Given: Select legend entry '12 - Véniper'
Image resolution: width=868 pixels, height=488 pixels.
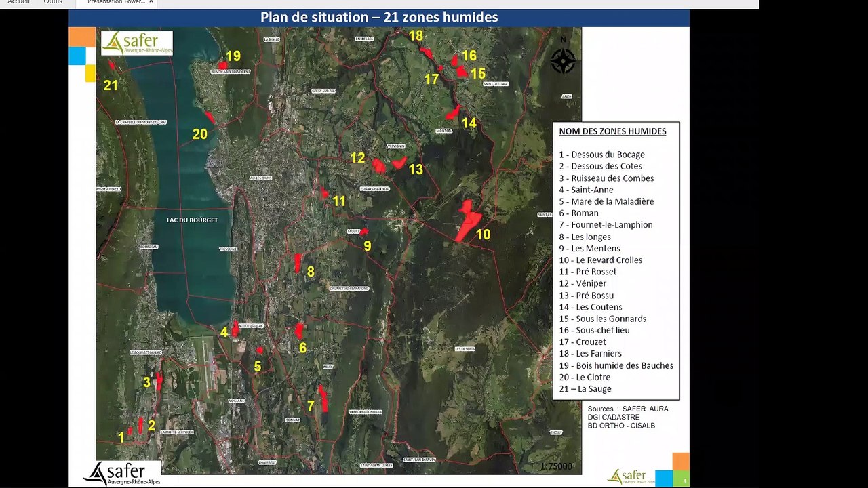Looking at the screenshot, I should [583, 283].
